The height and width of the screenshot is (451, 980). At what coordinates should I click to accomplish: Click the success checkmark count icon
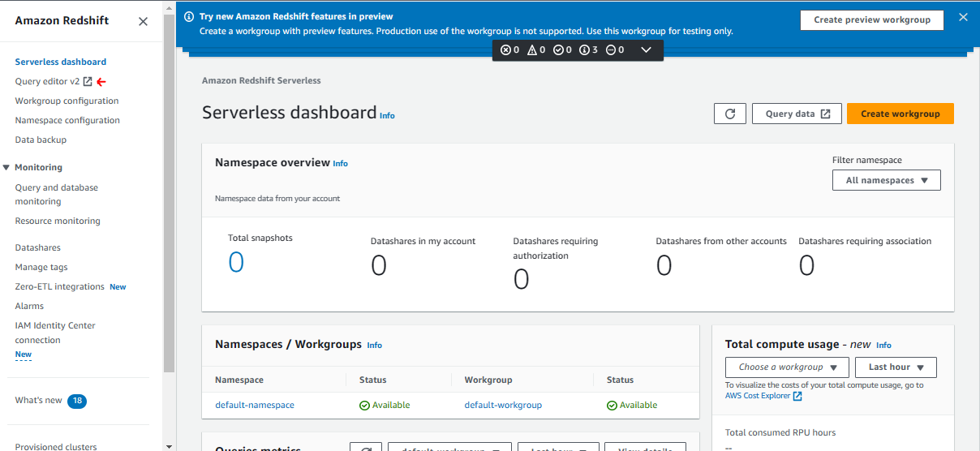point(558,50)
